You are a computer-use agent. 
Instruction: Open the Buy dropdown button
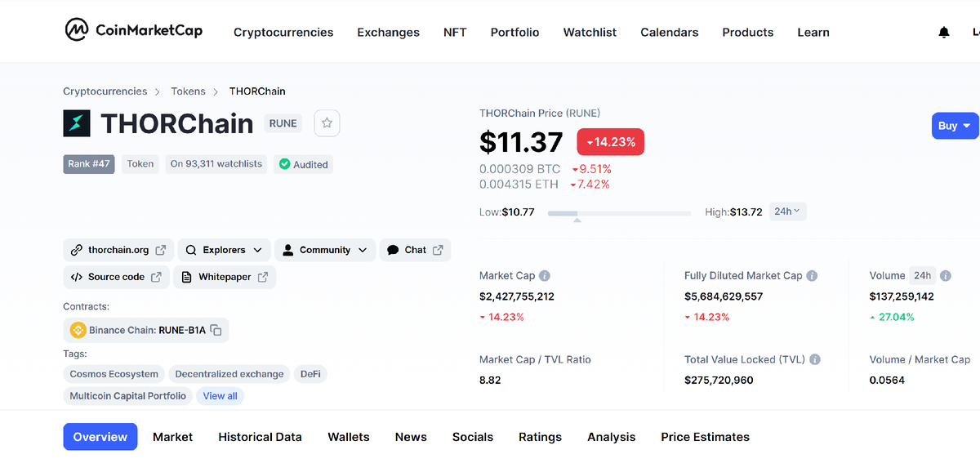point(955,126)
